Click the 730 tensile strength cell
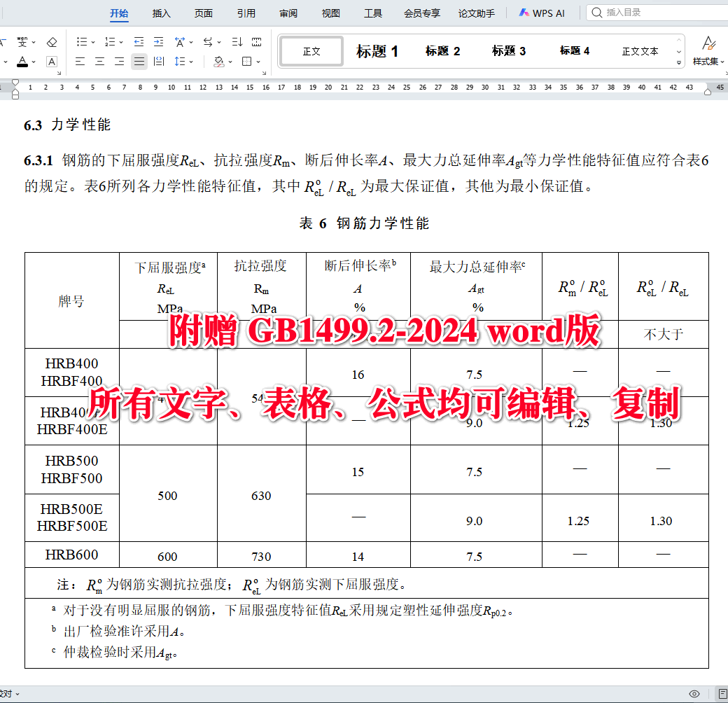Screen dimensions: 728x703 261,556
